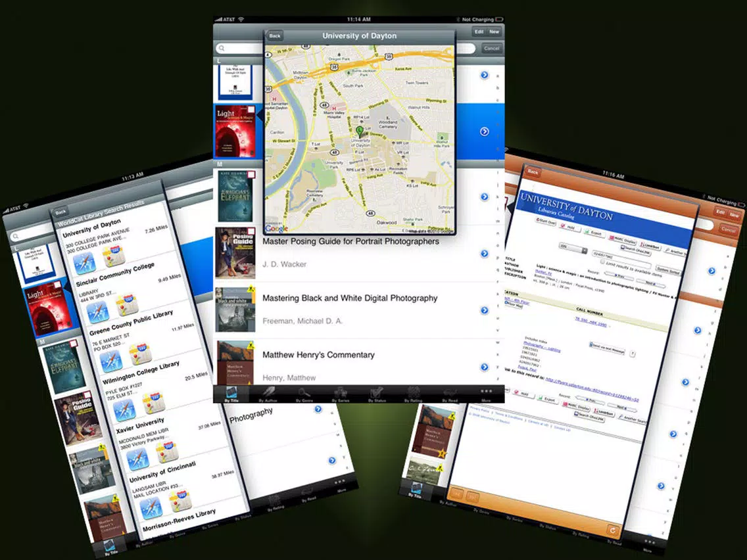747x560 pixels.
Task: Tick checkbox on Magician's Elephant cover, left screen
Action: point(74,344)
